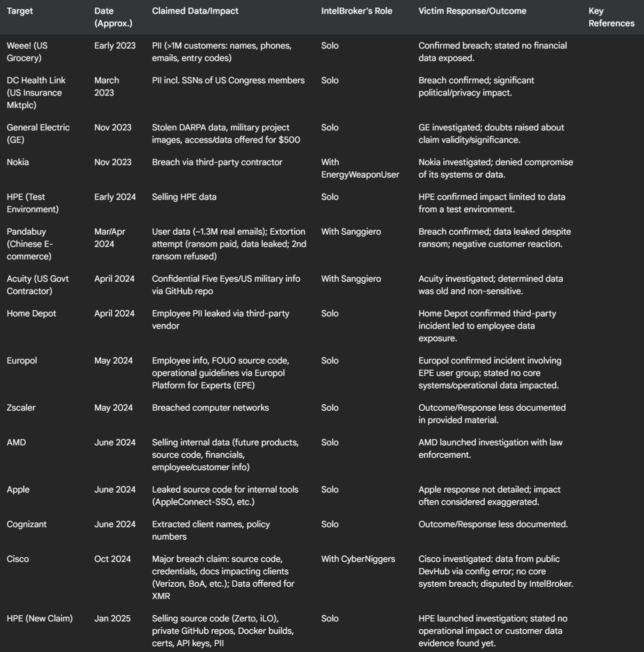Click the Victim Response/Outcome header
Screen dimensions: 644x652
pos(472,11)
